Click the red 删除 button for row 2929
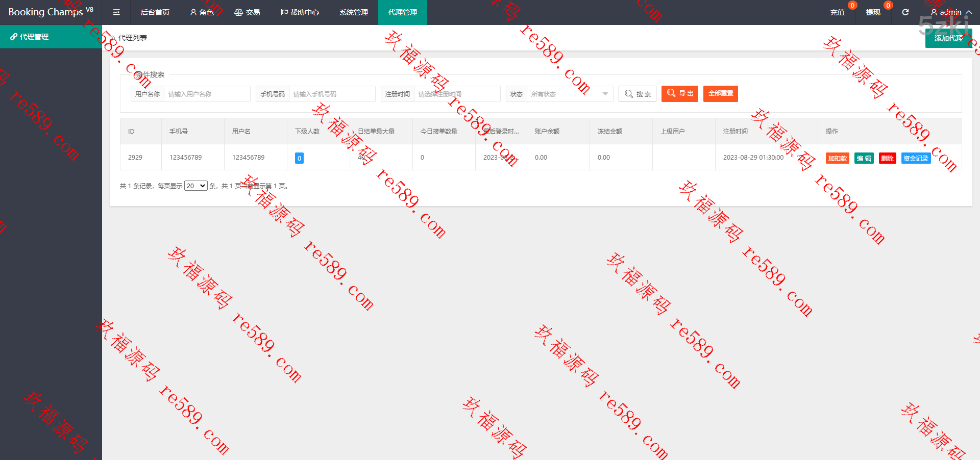 887,159
